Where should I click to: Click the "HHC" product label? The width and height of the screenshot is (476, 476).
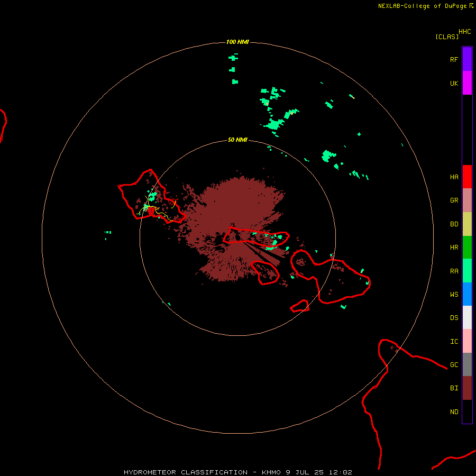coord(464,32)
